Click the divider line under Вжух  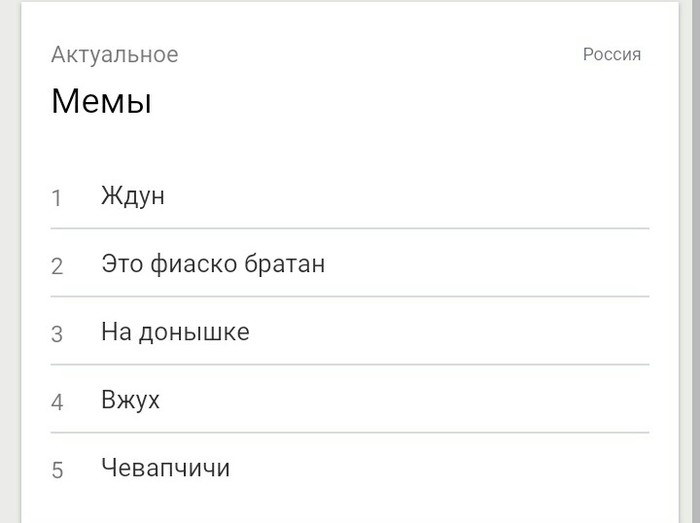[x=350, y=433]
